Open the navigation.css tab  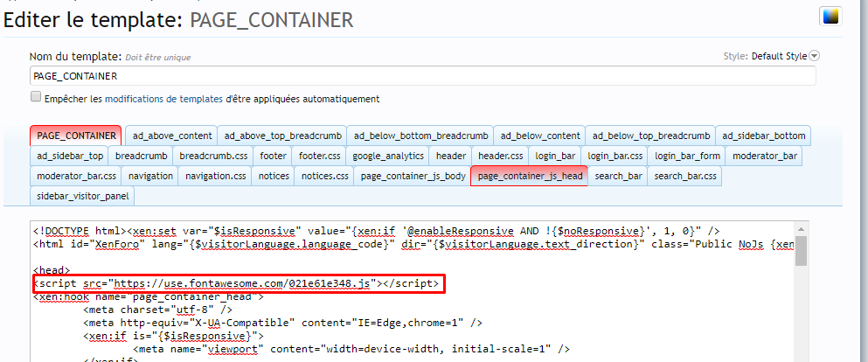215,176
